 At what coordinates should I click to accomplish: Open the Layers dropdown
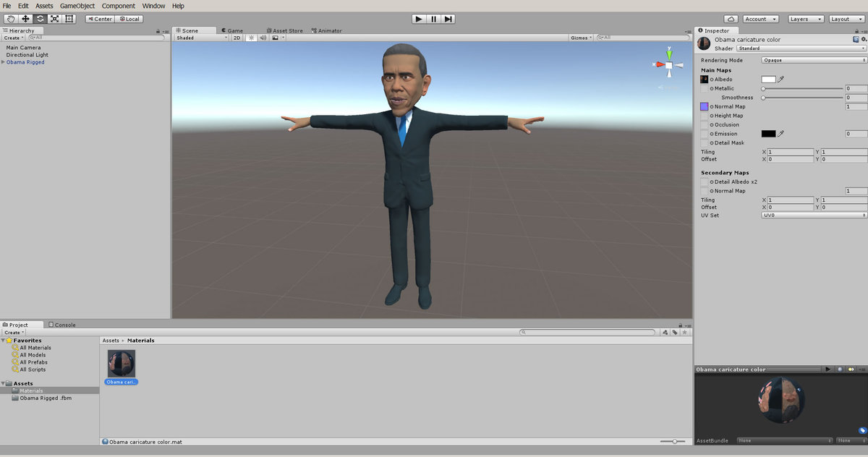pyautogui.click(x=805, y=19)
